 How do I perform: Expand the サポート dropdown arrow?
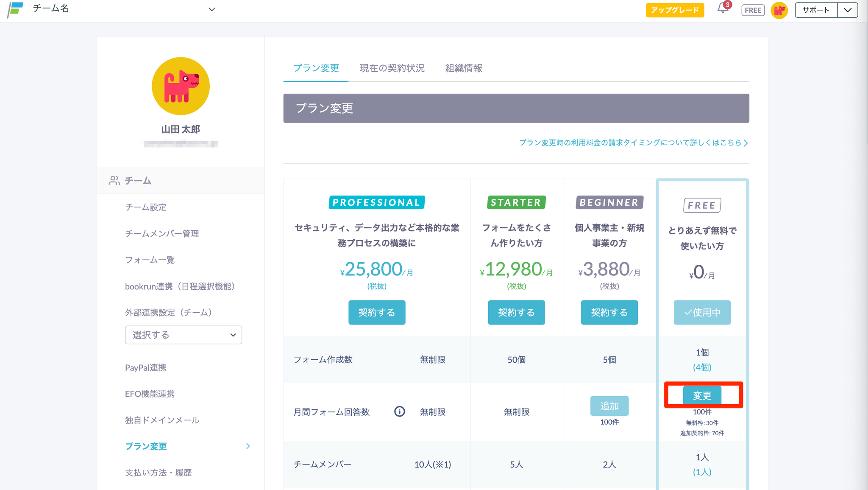coord(847,10)
